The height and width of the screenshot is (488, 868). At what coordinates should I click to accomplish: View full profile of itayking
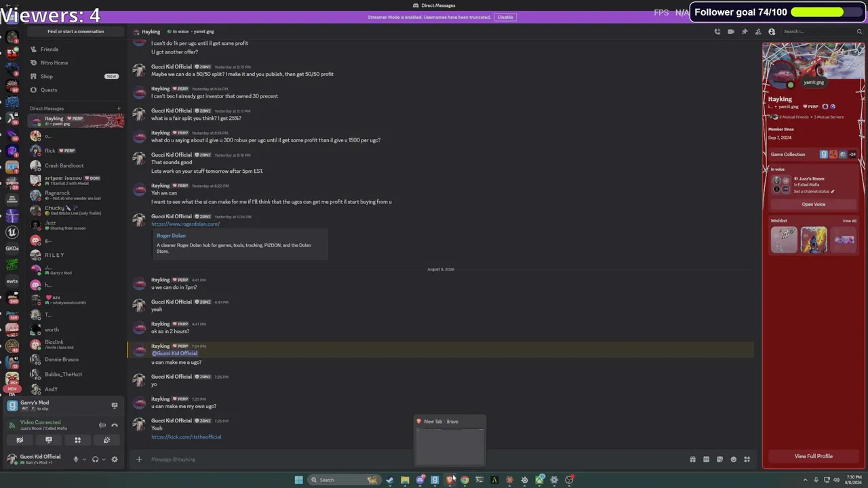point(814,456)
